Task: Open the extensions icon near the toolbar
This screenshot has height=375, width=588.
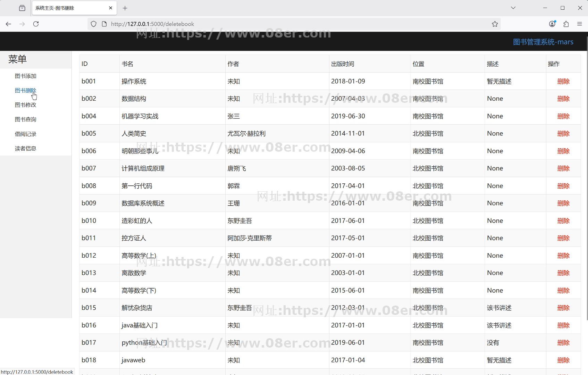Action: coord(566,24)
